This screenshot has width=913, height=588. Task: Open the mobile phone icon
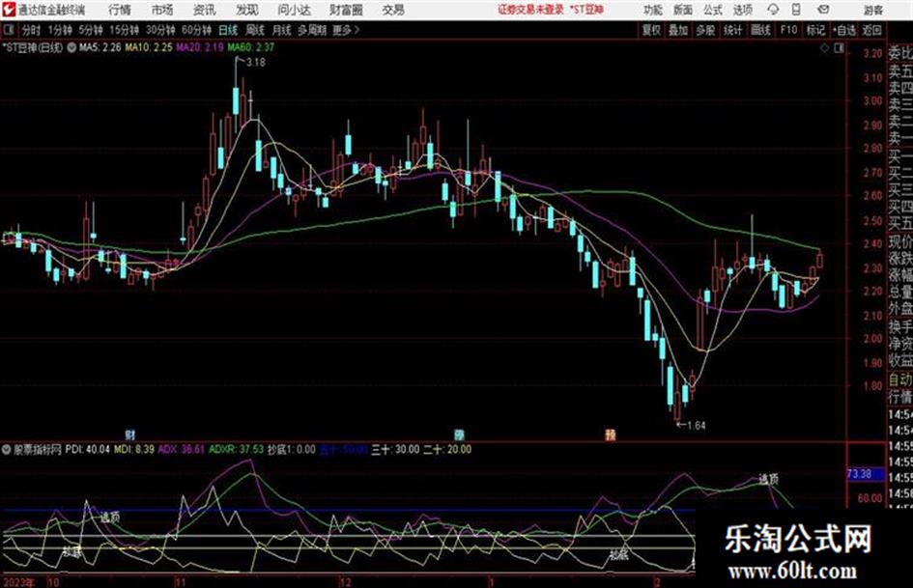coord(796,10)
